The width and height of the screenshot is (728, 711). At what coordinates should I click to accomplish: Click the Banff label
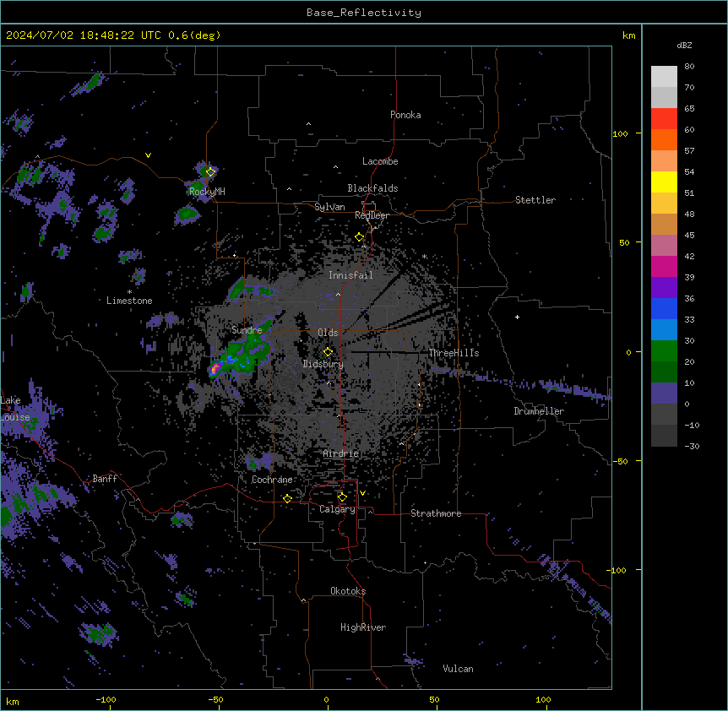tap(105, 479)
